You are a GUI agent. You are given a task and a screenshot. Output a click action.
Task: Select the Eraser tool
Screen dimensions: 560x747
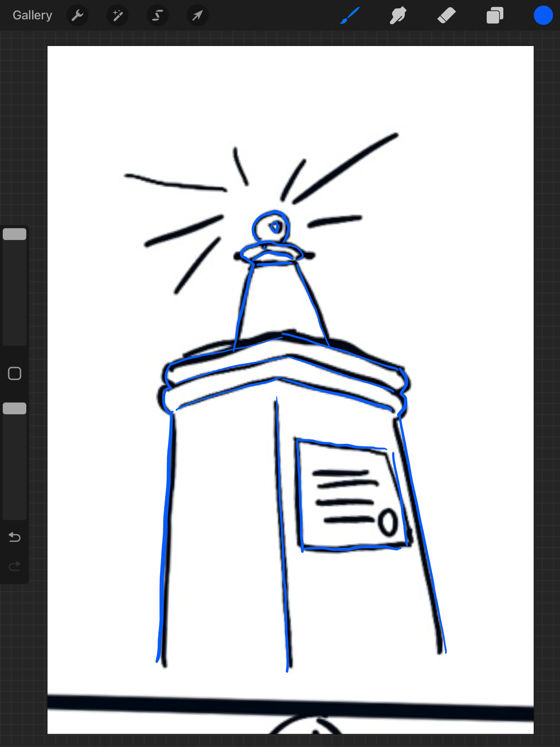(446, 15)
